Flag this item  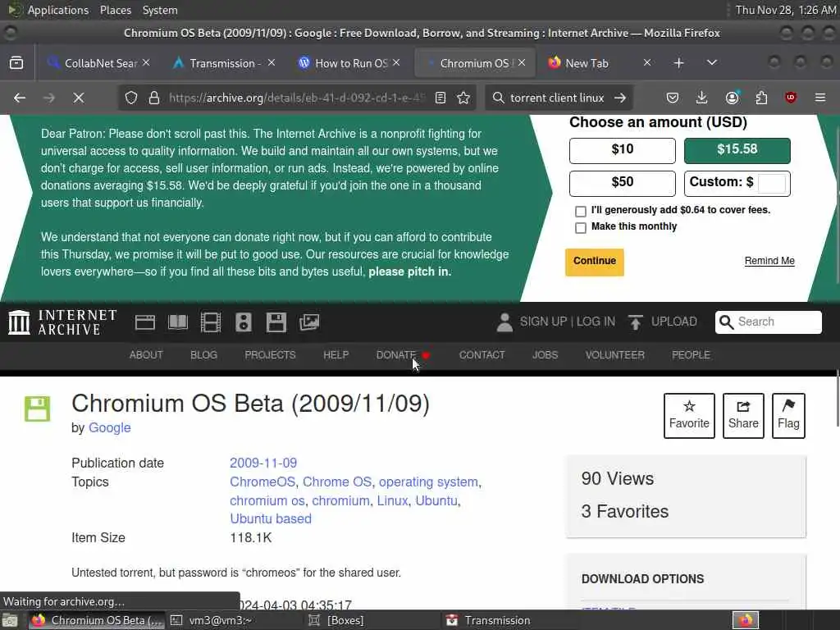click(x=788, y=416)
